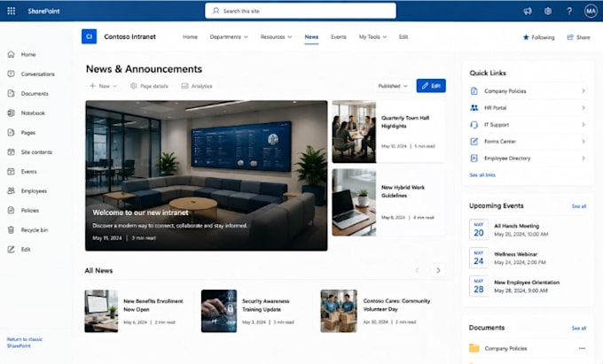Expand the Departments dropdown menu
603x364 pixels.
point(229,37)
